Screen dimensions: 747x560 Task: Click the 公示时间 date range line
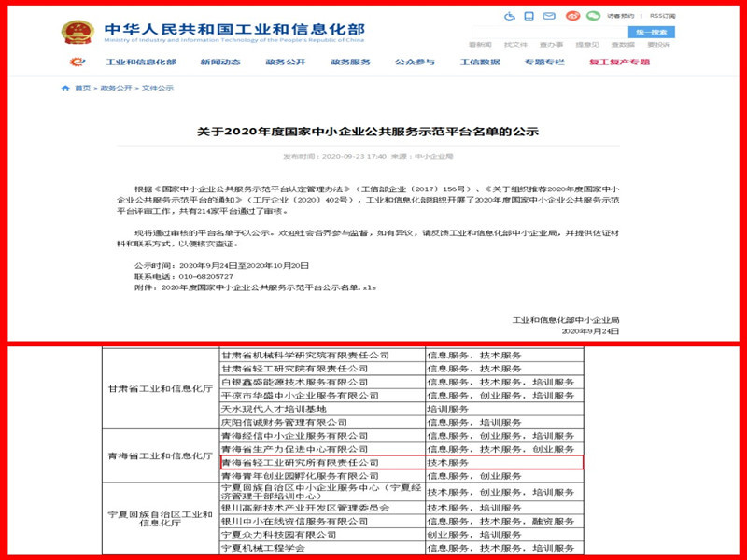pos(221,266)
